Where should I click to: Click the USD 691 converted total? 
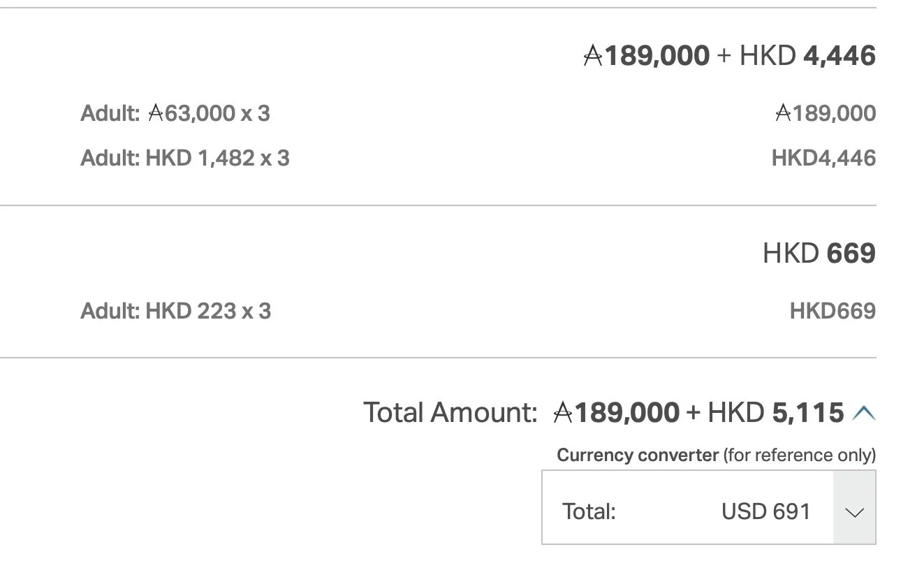click(765, 512)
